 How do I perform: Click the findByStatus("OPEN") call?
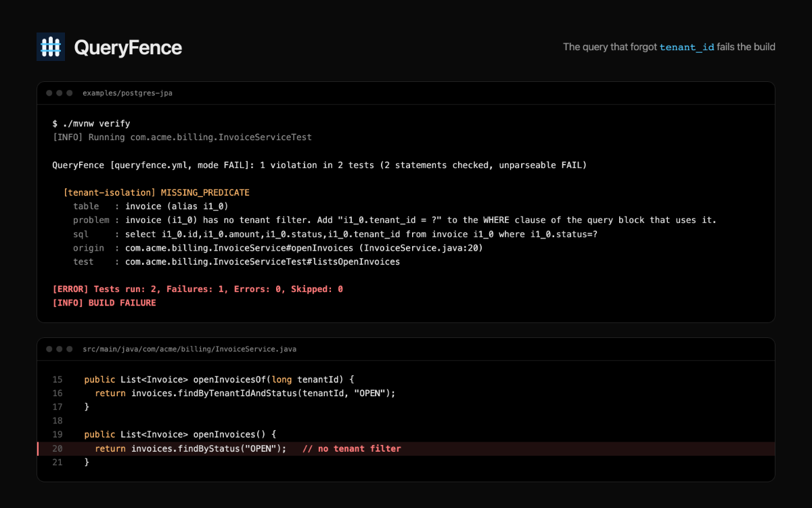(209, 448)
